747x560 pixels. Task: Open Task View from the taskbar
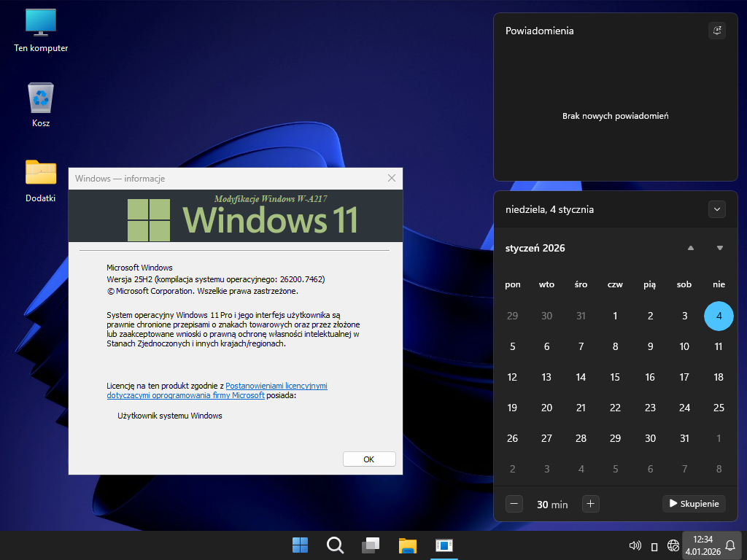coord(371,545)
